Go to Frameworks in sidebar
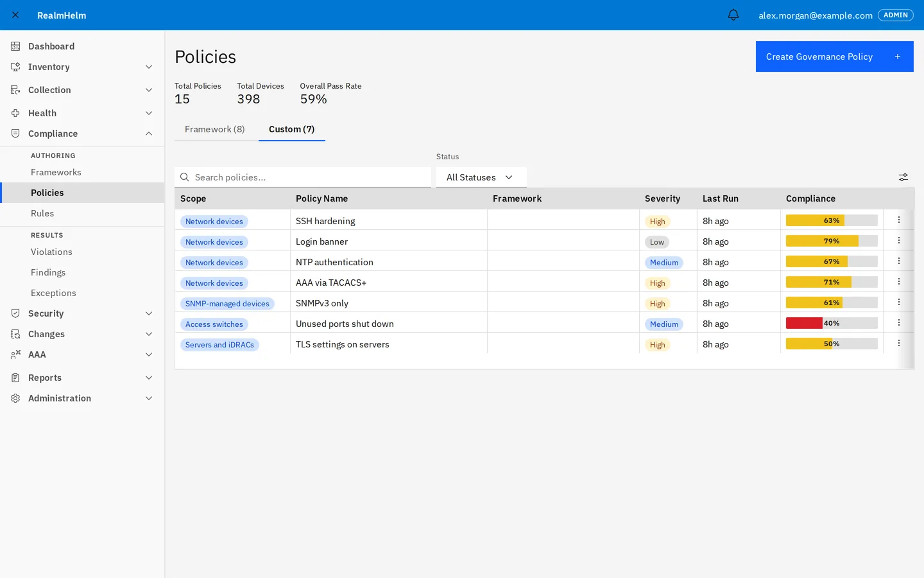Viewport: 924px width, 578px height. point(82,172)
